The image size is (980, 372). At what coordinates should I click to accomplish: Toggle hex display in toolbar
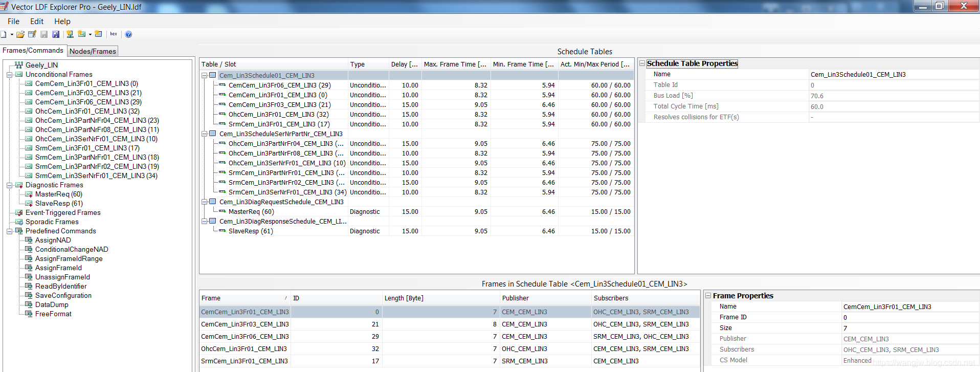click(x=114, y=34)
